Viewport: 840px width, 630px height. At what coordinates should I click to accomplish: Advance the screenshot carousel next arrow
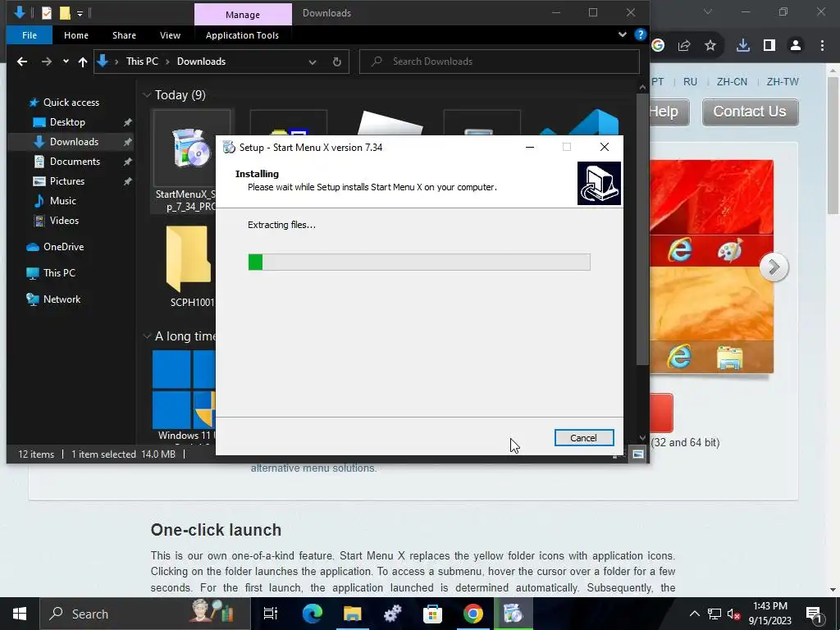pos(774,267)
